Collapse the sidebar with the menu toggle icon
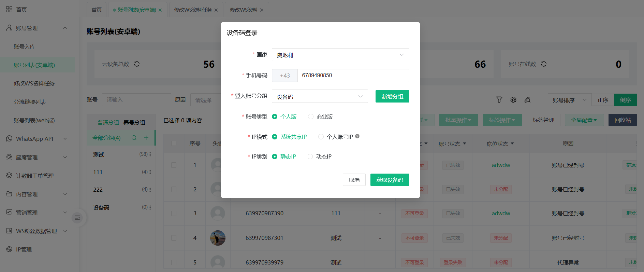Viewport: 644px width, 272px height. (77, 218)
